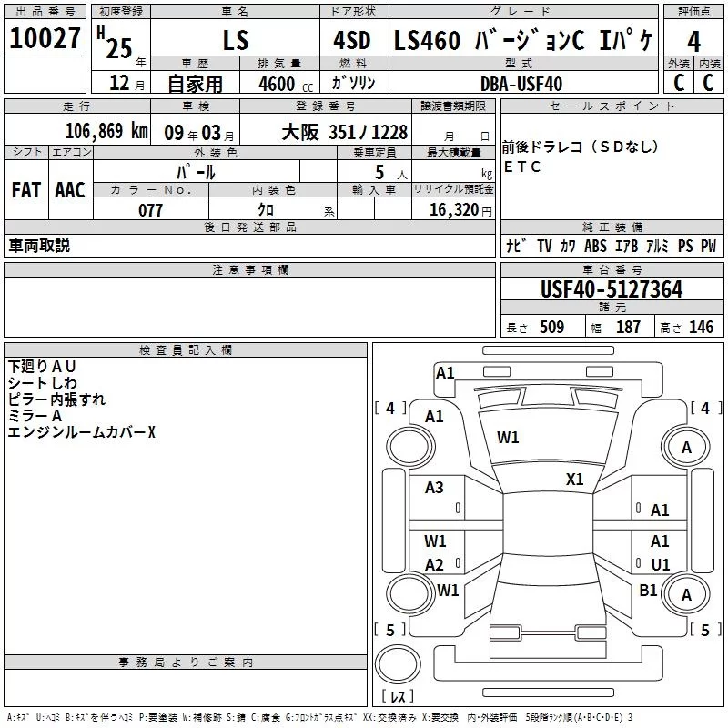Select the A3 damage mark on the diagram

pos(435,488)
